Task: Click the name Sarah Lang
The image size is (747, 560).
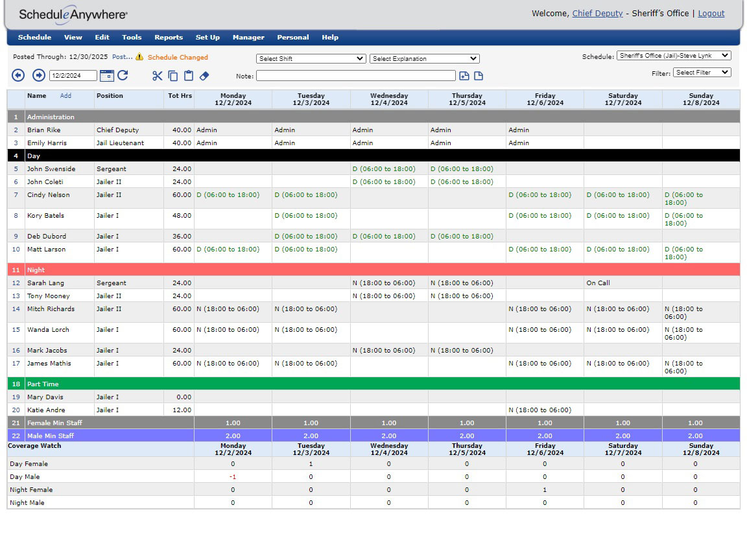Action: click(45, 283)
